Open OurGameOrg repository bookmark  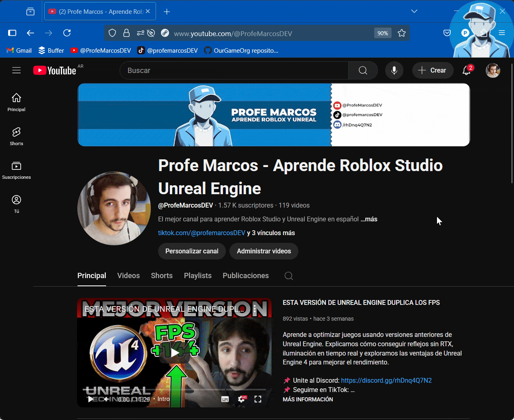coord(241,50)
